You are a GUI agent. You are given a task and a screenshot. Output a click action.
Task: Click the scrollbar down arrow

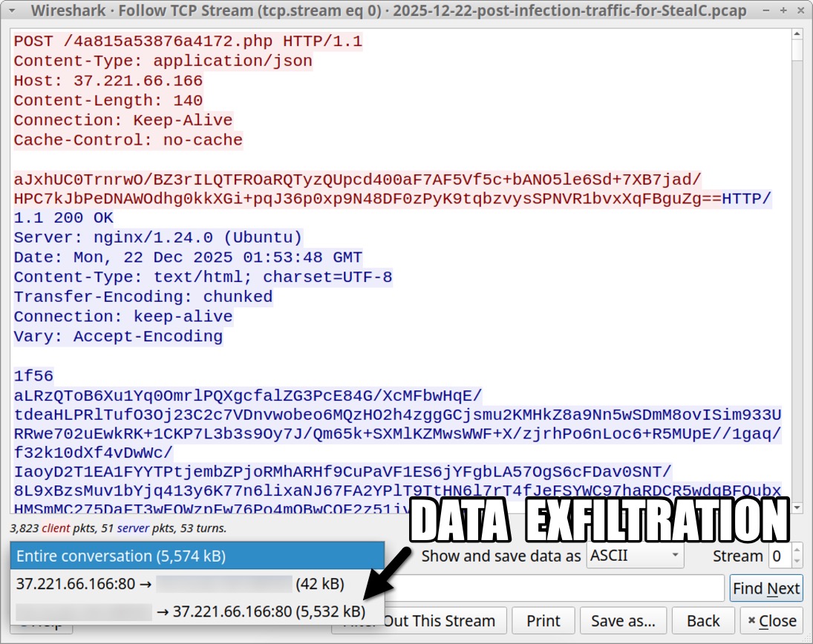pyautogui.click(x=797, y=507)
